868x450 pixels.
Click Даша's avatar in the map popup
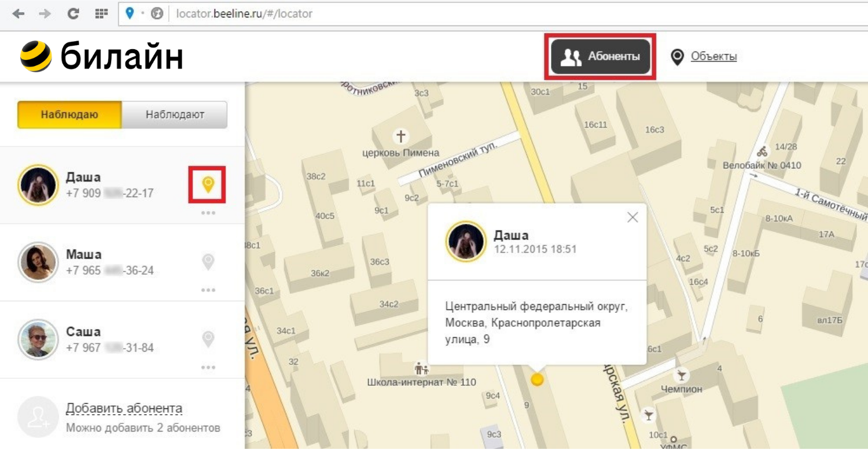tap(465, 242)
